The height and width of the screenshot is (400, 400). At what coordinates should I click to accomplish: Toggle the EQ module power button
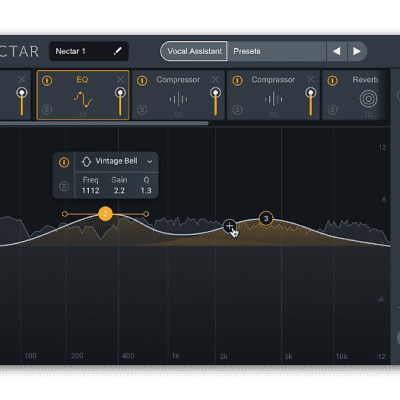pyautogui.click(x=47, y=80)
